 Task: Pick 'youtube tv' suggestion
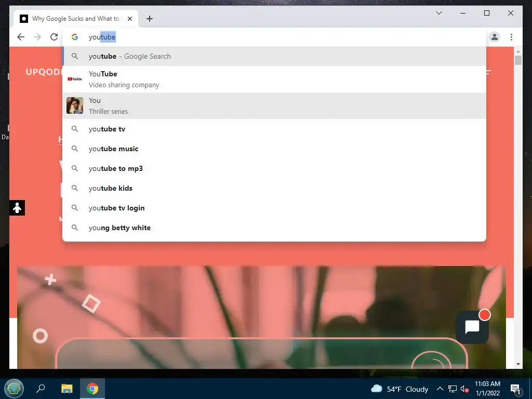(x=274, y=129)
